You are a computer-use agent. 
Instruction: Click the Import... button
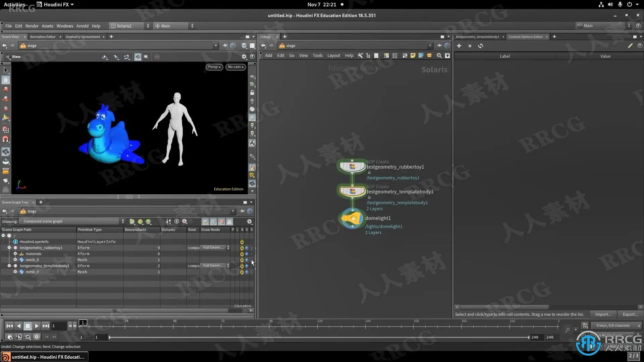(603, 314)
